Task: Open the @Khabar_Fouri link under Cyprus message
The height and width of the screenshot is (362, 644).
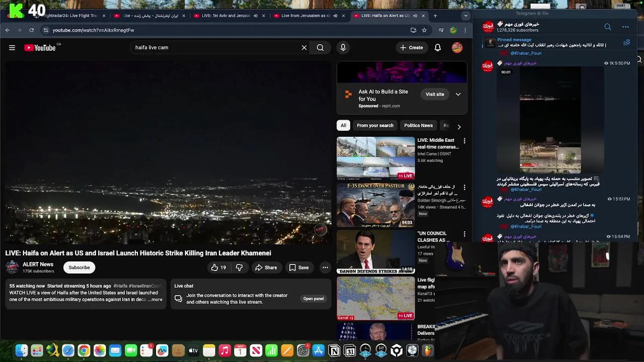Action: pos(526,190)
